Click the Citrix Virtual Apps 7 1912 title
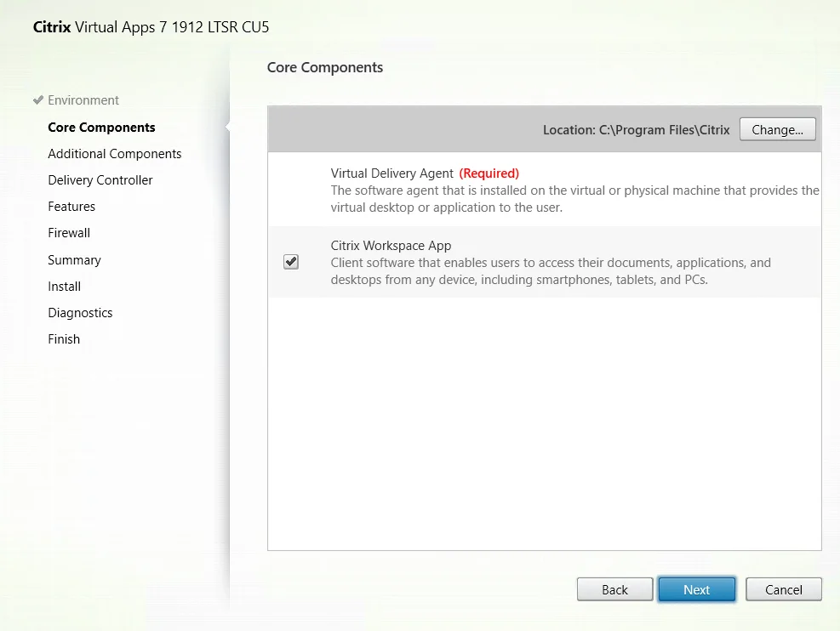Screen dimensions: 840x631 [x=151, y=27]
